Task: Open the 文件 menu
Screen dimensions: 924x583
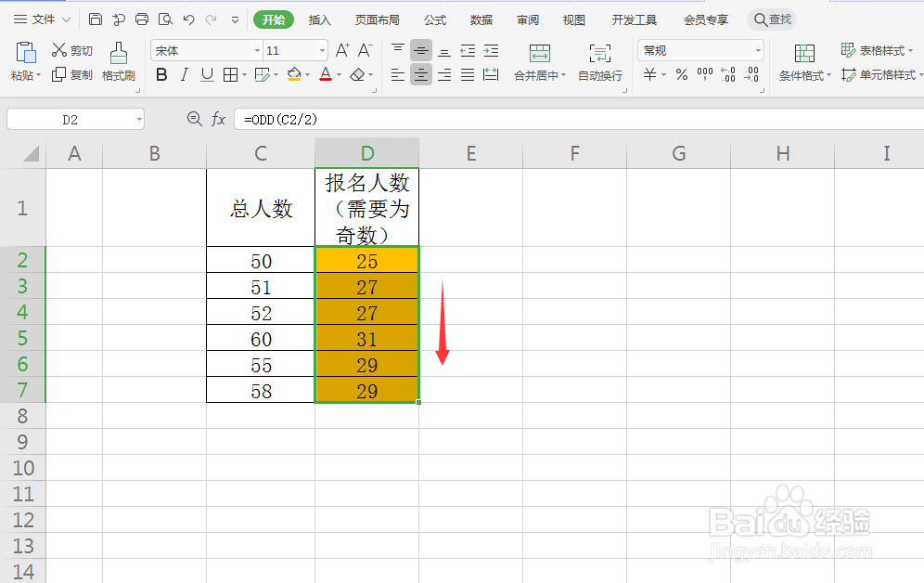Action: tap(43, 19)
